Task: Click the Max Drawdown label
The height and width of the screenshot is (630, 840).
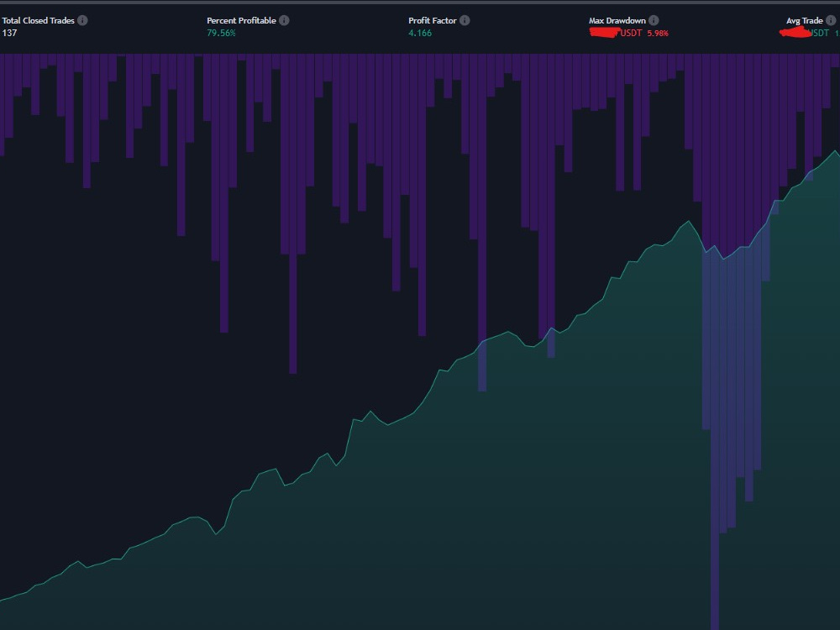Action: [617, 20]
